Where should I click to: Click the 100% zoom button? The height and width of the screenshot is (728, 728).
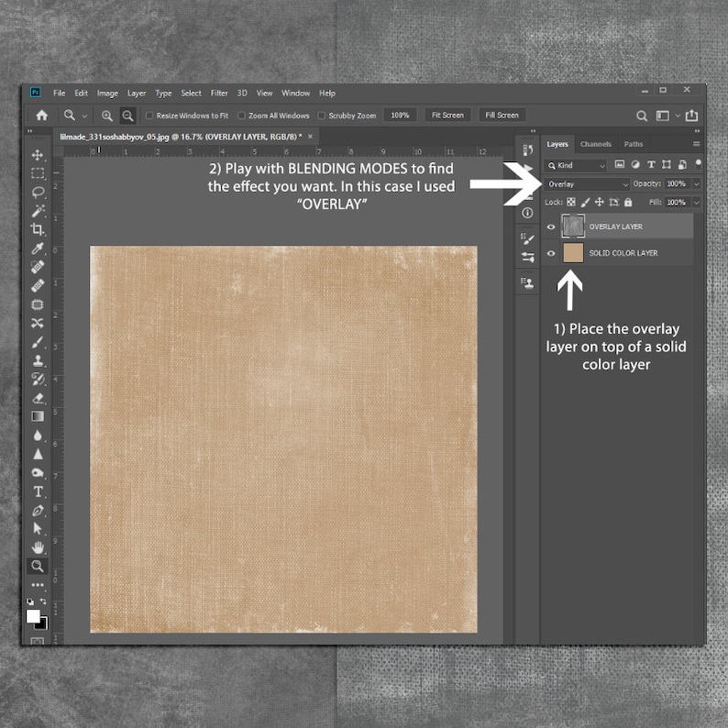[x=400, y=116]
